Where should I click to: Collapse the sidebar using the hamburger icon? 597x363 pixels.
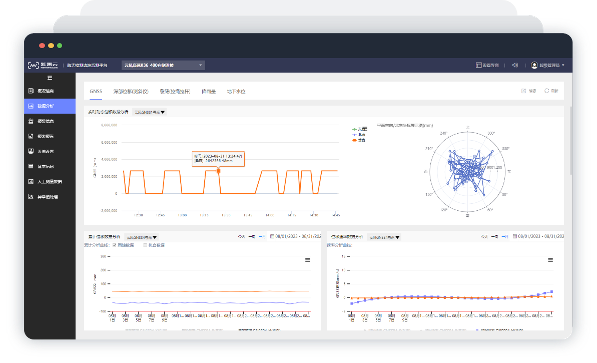point(49,78)
